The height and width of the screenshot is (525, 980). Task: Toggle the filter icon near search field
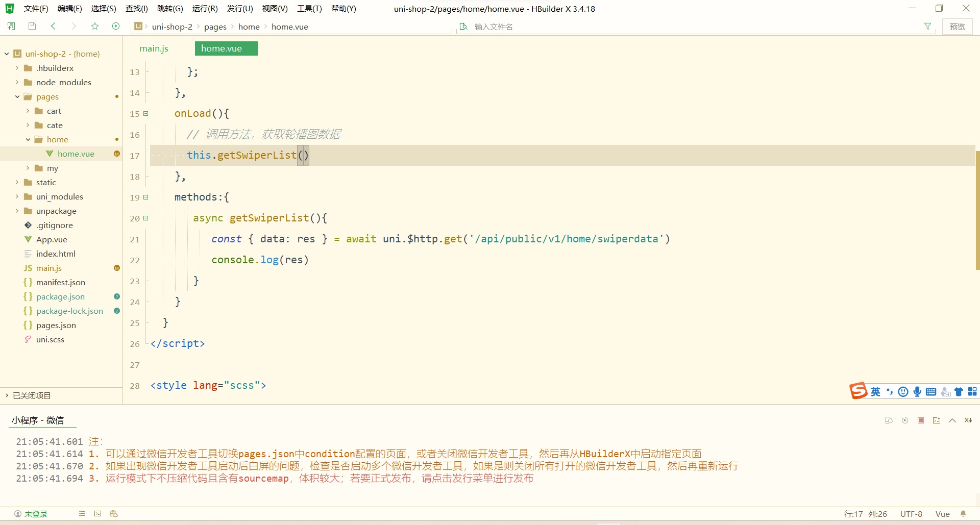click(x=928, y=26)
